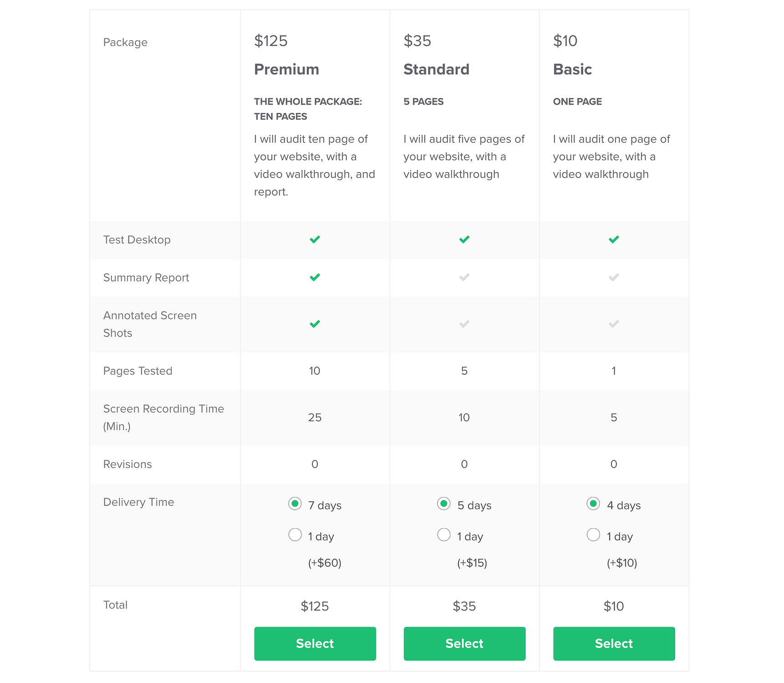784x683 pixels.
Task: Select 1 day delivery for the Basic package
Action: (x=593, y=535)
